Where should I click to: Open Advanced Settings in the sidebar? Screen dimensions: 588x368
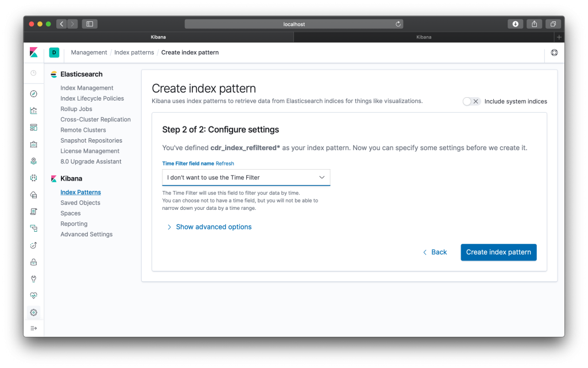click(x=86, y=235)
